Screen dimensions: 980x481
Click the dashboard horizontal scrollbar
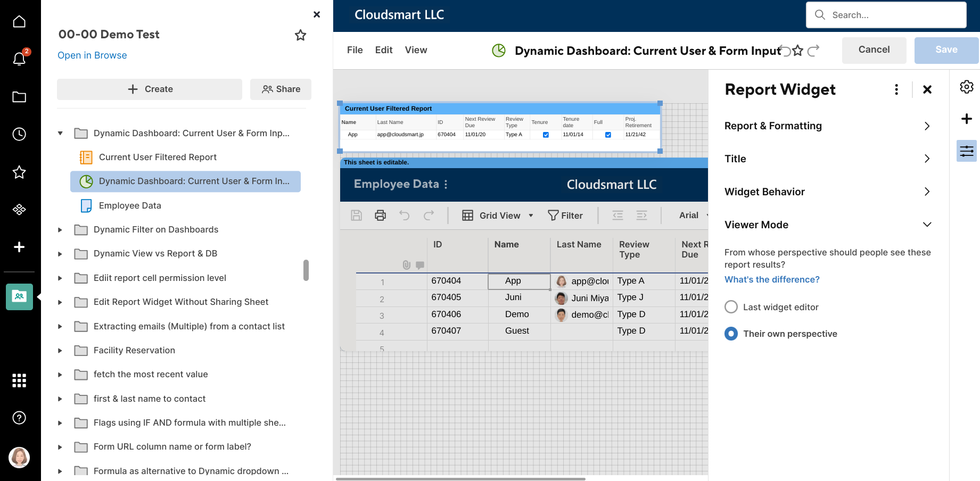tap(460, 479)
